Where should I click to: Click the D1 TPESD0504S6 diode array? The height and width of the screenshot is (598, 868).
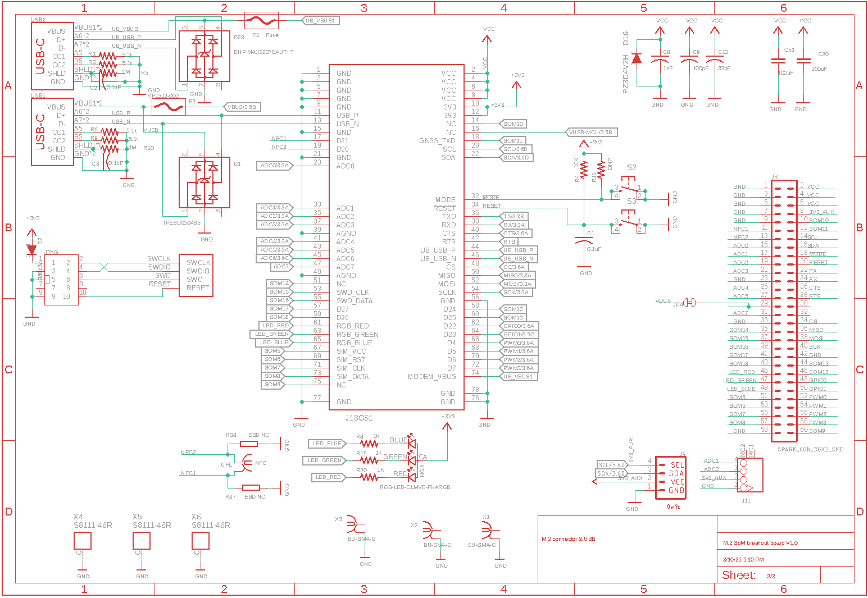click(204, 182)
